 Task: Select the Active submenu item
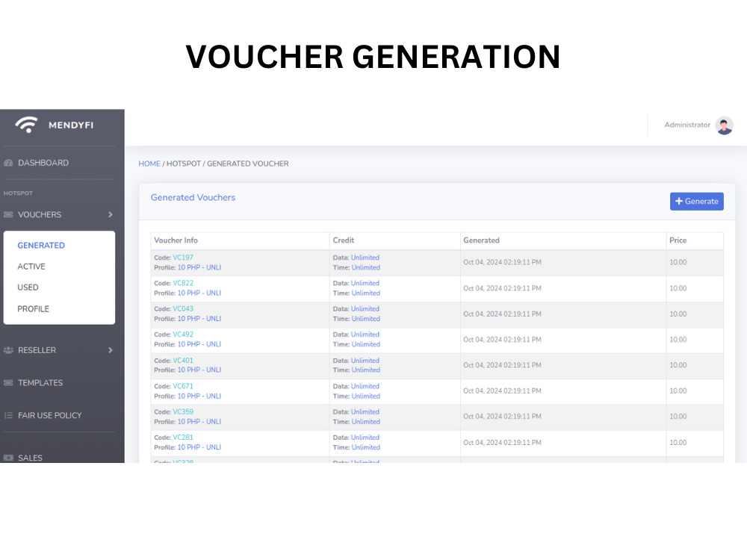coord(31,267)
